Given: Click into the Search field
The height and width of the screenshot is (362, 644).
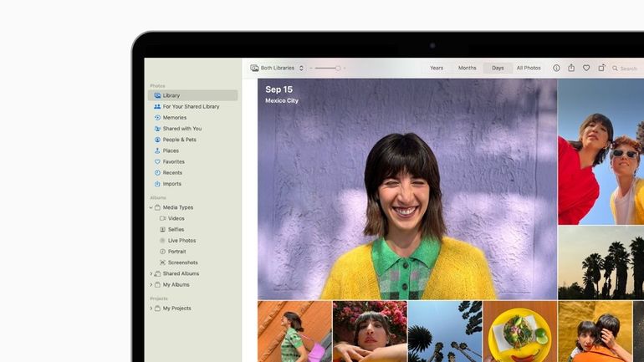Looking at the screenshot, I should (627, 68).
